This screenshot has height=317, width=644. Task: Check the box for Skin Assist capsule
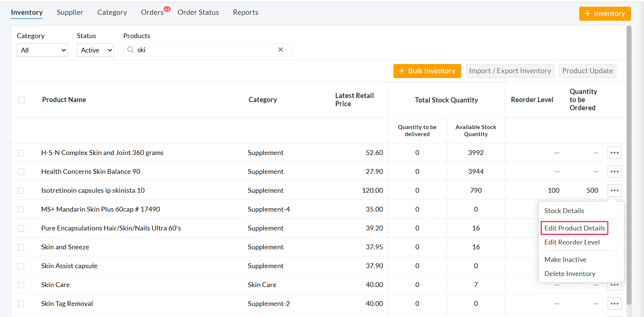pos(21,266)
